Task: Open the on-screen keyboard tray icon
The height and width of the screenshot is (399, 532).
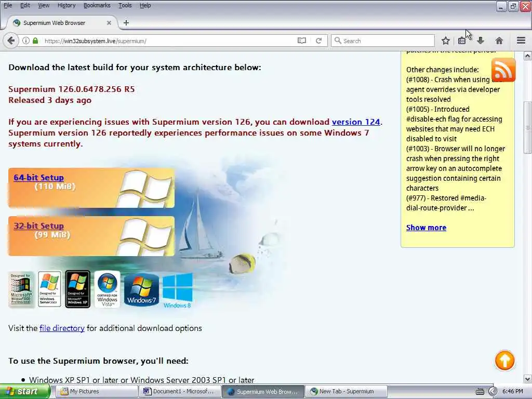Action: point(480,392)
